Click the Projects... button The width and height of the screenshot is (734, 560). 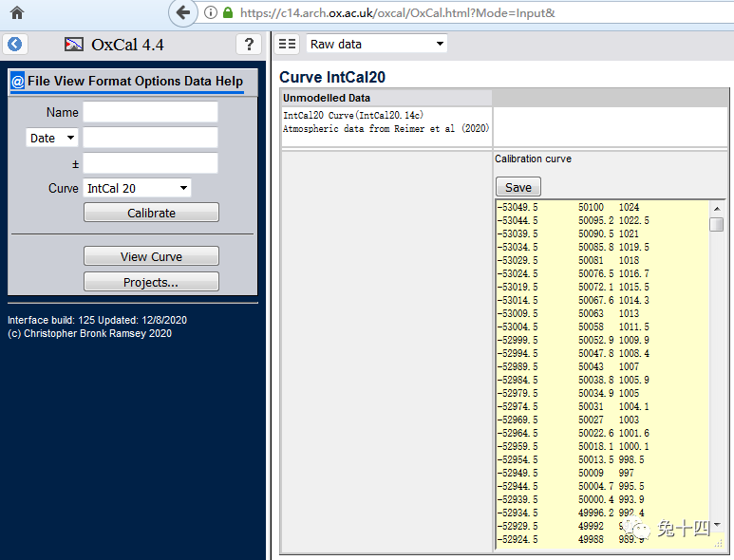(x=151, y=282)
